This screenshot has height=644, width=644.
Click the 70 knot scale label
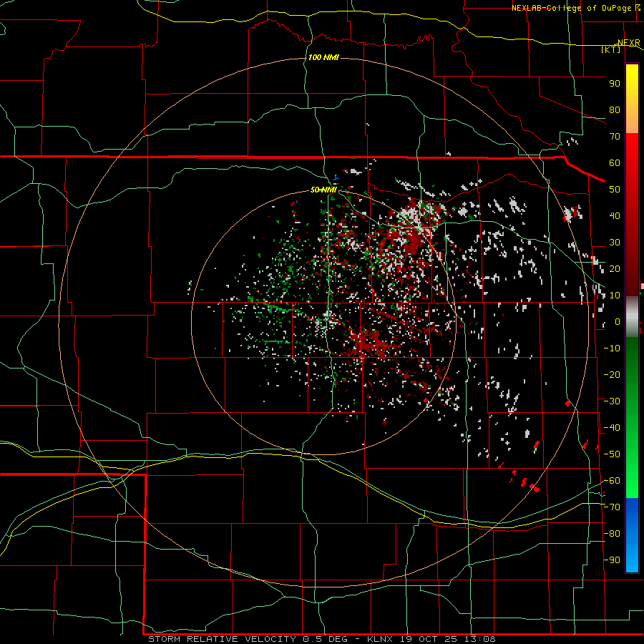[x=615, y=137]
